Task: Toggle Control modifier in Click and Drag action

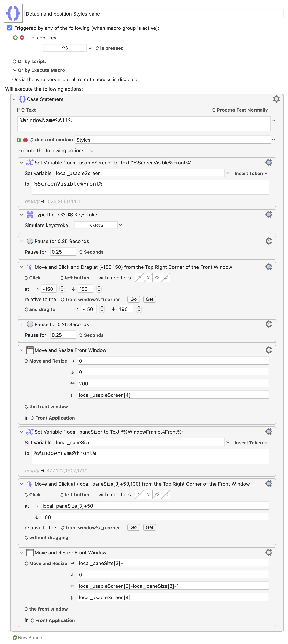Action: pyautogui.click(x=139, y=278)
